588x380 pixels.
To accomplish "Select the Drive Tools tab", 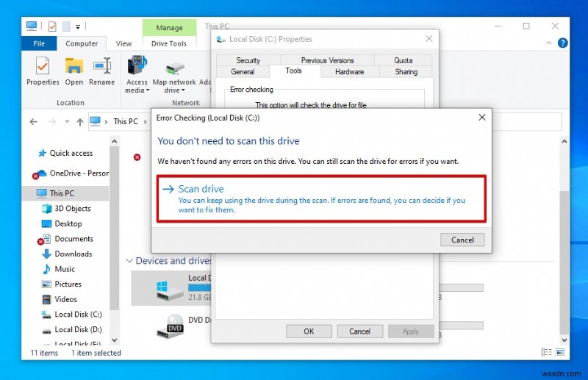I will (169, 43).
